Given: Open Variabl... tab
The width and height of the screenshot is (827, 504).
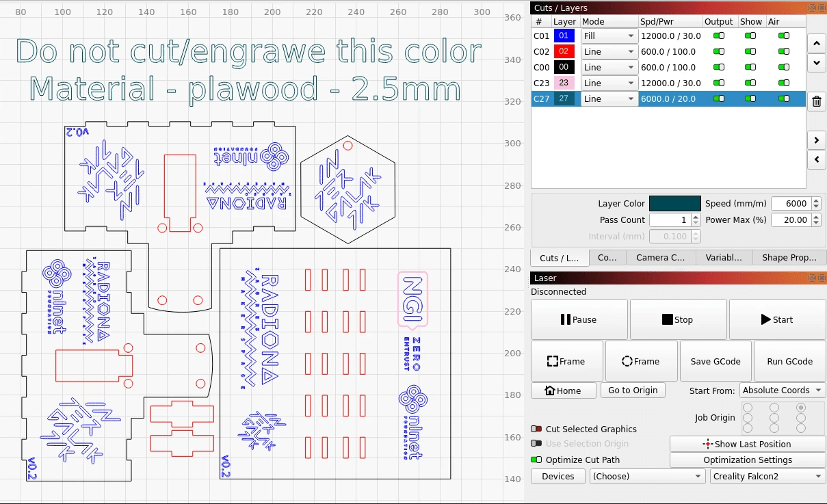Looking at the screenshot, I should tap(724, 258).
